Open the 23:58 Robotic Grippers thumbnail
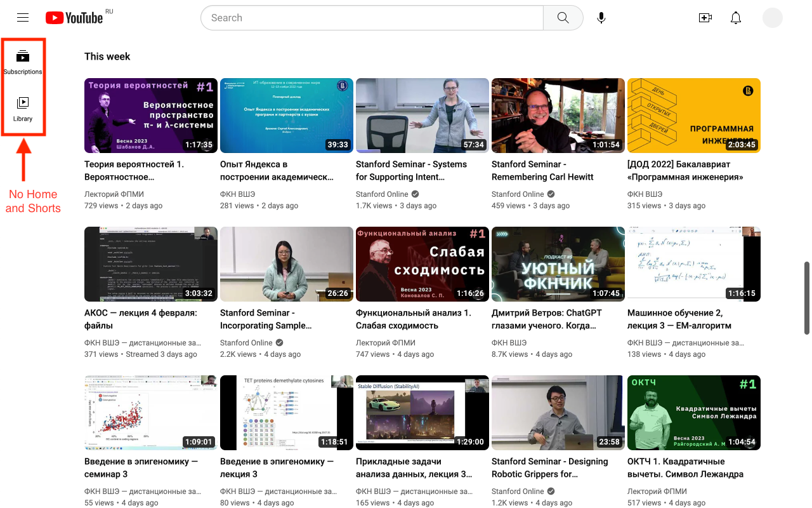 (x=558, y=413)
